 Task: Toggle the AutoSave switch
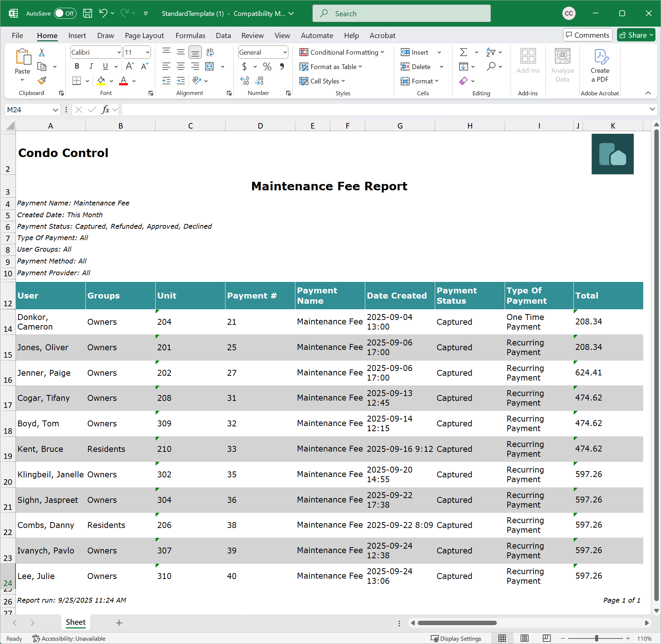click(65, 13)
